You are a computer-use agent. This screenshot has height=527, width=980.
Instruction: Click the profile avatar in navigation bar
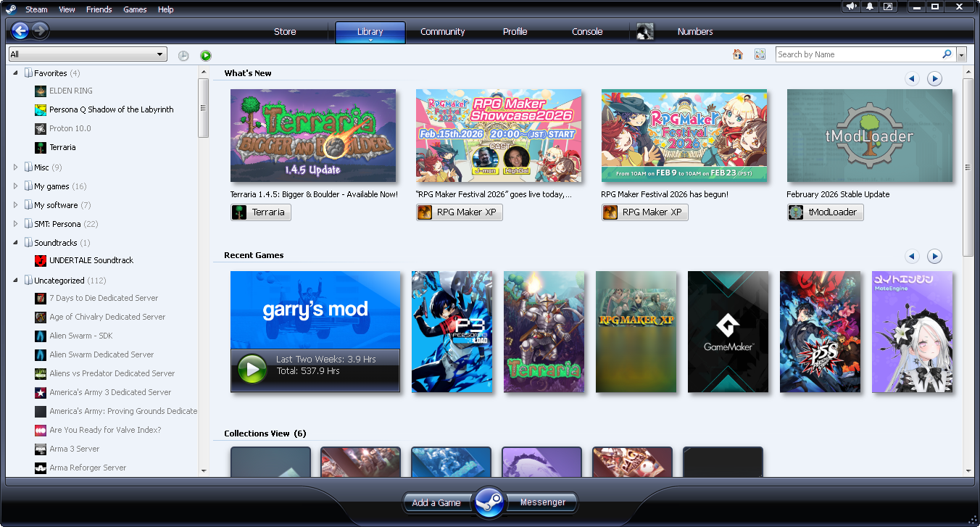(645, 31)
